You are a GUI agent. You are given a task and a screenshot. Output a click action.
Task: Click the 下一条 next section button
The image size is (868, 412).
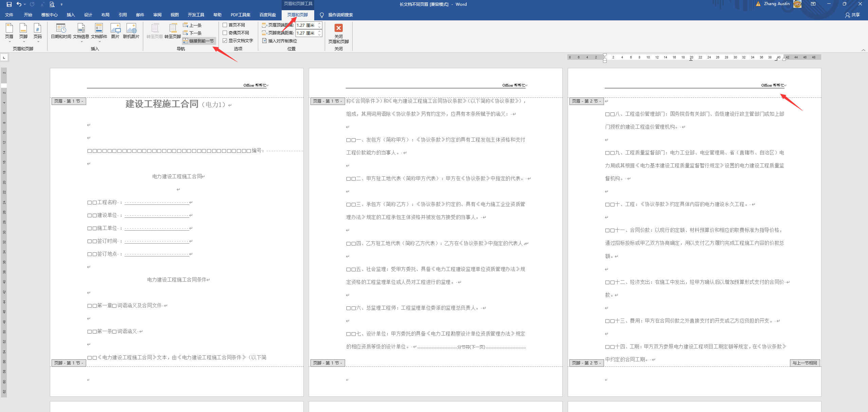[192, 33]
